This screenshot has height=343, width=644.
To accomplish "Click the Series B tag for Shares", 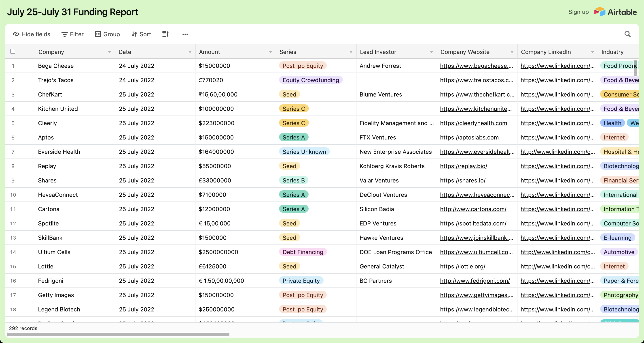I will pos(294,180).
